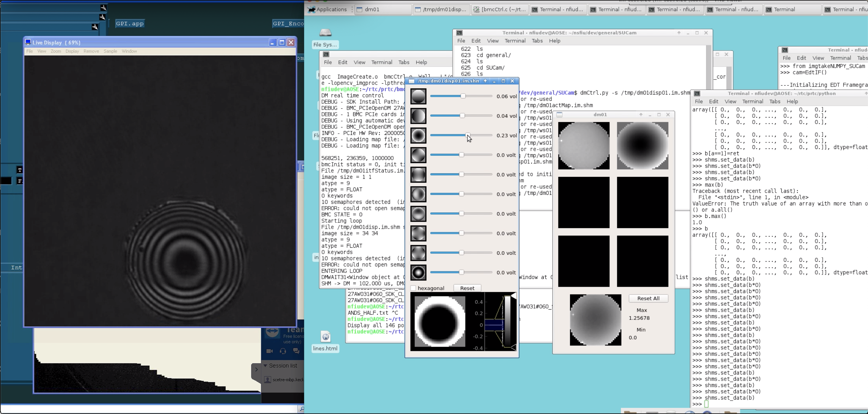Click the fourth mode icon in the slider panel
This screenshot has height=414, width=868.
point(418,155)
